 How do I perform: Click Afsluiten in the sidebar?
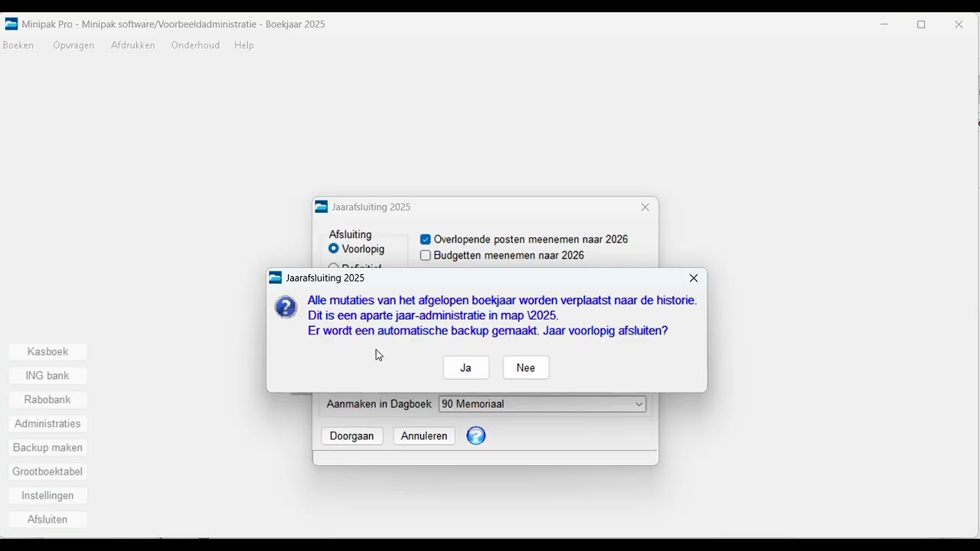coord(47,520)
